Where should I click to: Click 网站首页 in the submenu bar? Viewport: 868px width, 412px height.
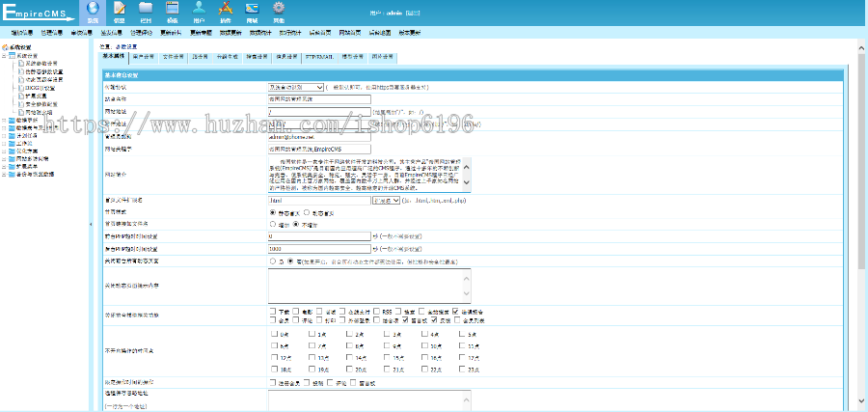[350, 33]
